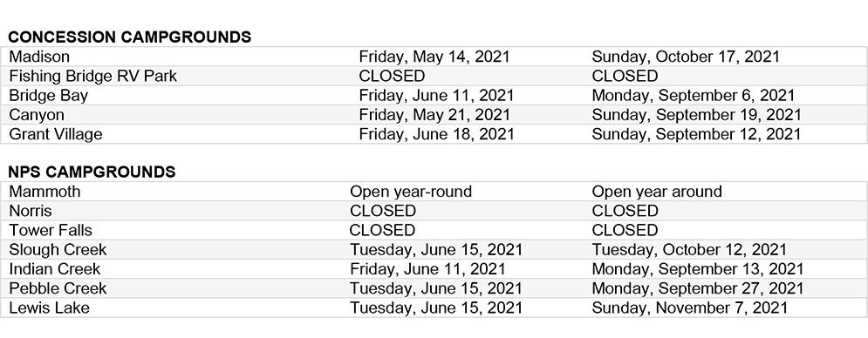Select Bridge Bay closing date September 6
The image size is (868, 338).
point(693,95)
